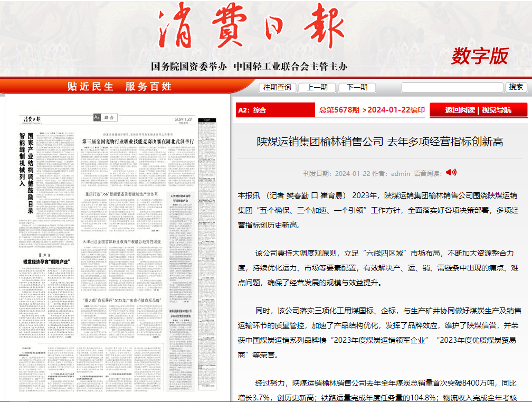The height and width of the screenshot is (402, 532).
Task: Focus the search input field
Action: 452,87
